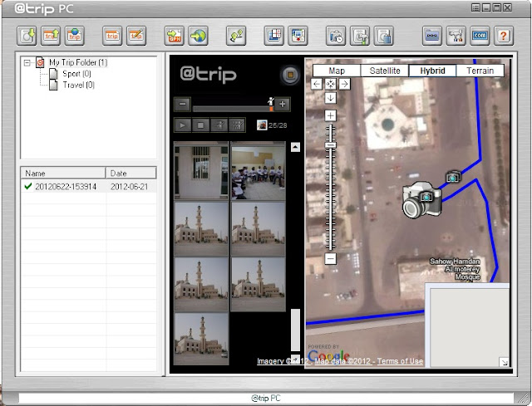Click the map waypoint route toolbar icon

pos(236,36)
